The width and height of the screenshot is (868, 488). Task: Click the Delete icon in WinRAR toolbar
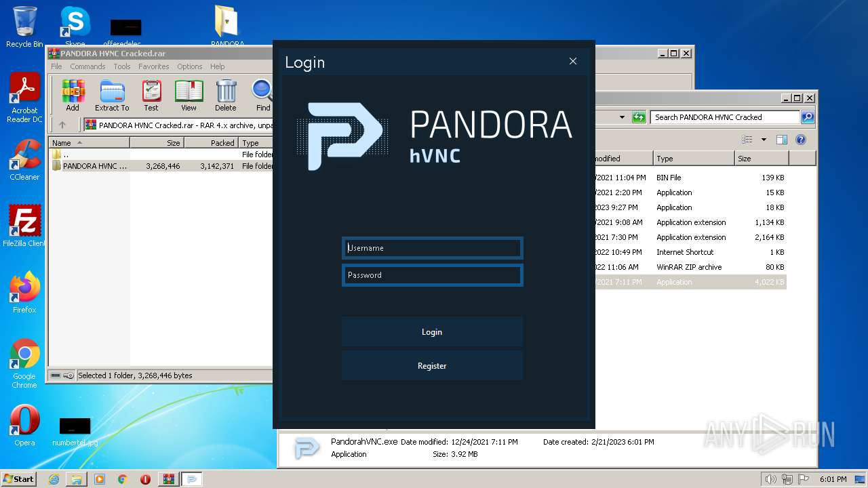point(226,95)
